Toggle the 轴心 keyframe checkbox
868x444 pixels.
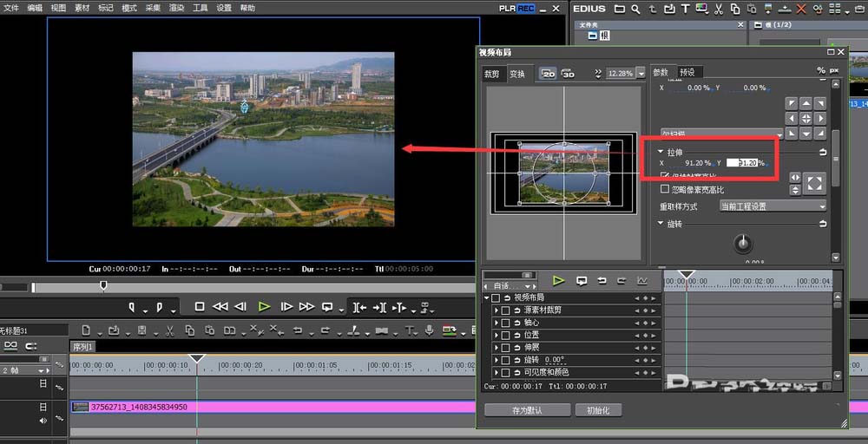point(505,323)
